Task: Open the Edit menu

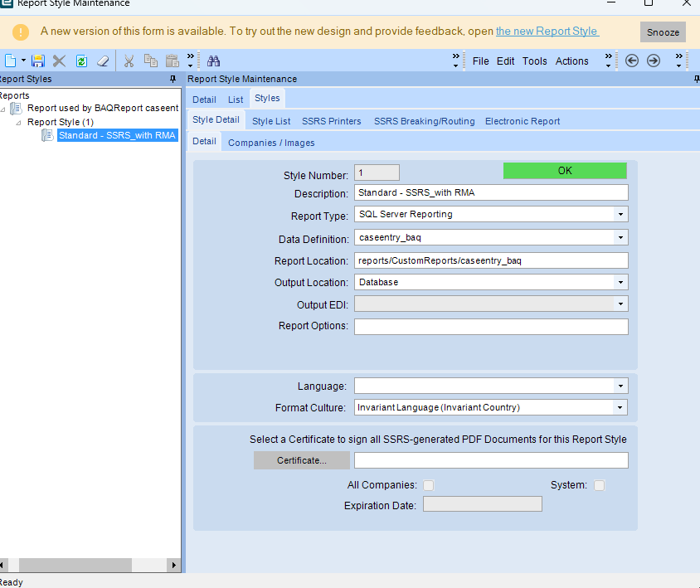Action: (506, 61)
